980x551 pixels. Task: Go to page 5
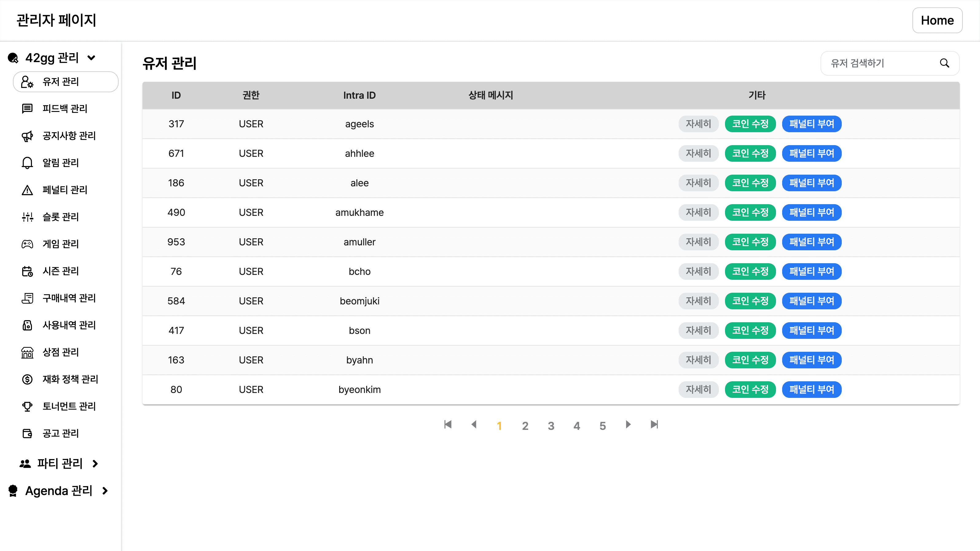coord(603,426)
